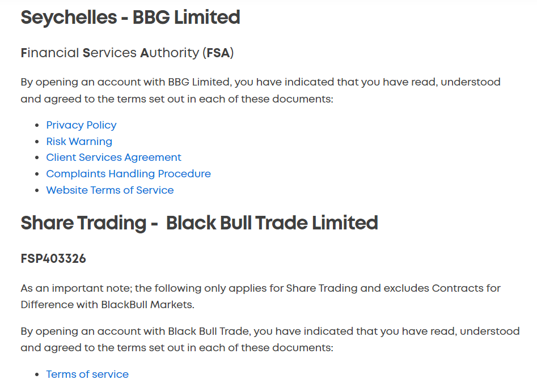Open the Privacy Policy link

pos(81,125)
